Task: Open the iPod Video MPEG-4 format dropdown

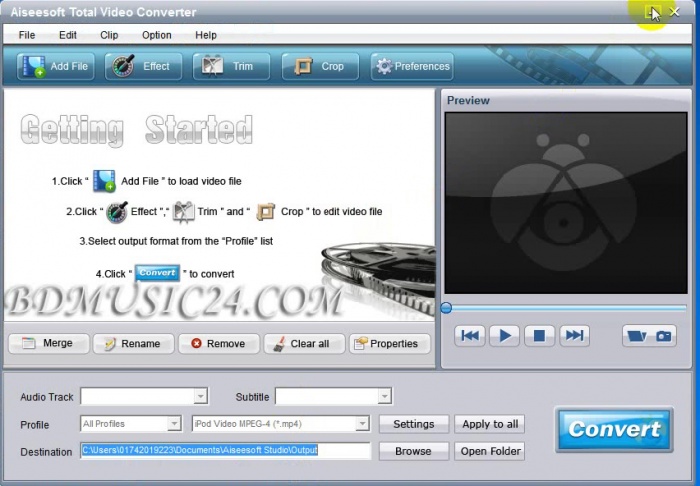Action: 362,424
